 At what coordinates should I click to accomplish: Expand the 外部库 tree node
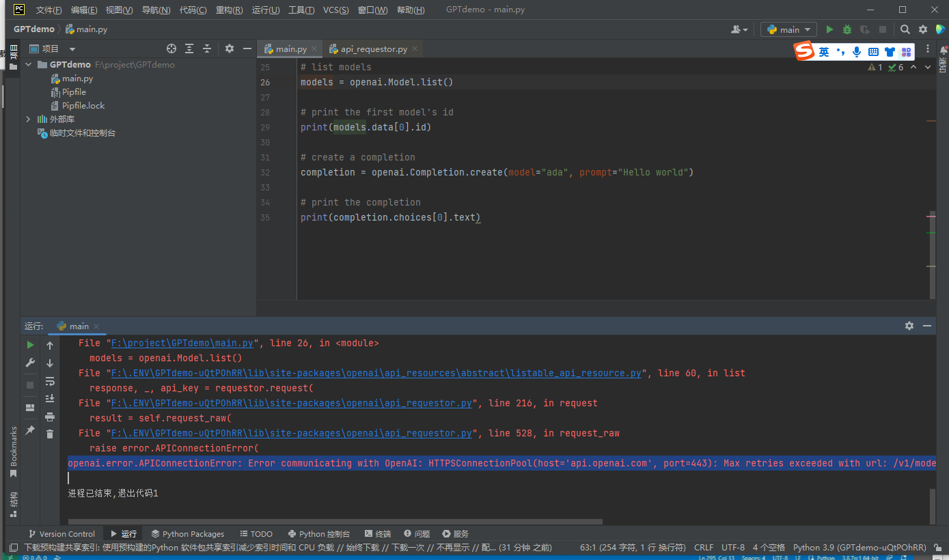[x=29, y=120]
